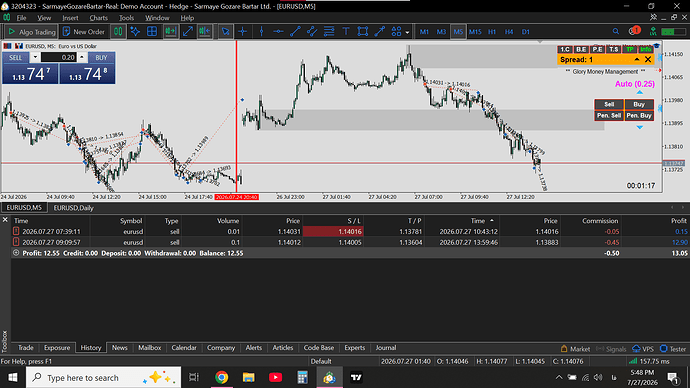Image resolution: width=690 pixels, height=388 pixels.
Task: Open the indicators list icon
Action: [135, 32]
